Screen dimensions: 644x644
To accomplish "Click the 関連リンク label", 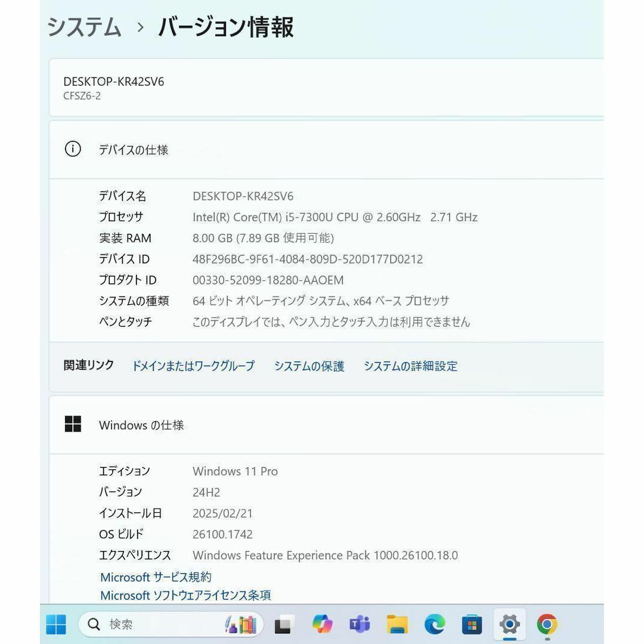I will click(89, 365).
